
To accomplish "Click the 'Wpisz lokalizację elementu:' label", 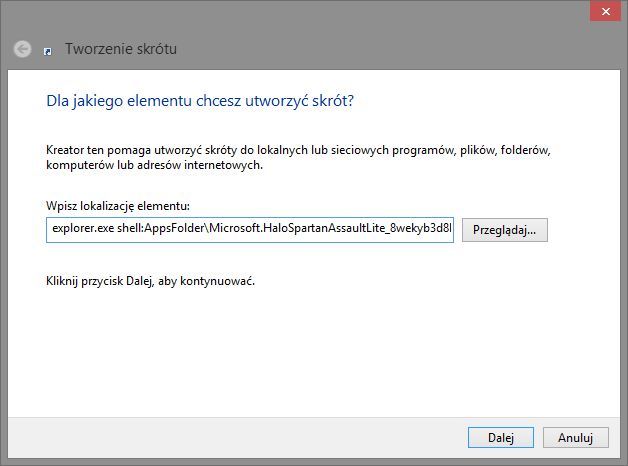I will pos(118,206).
